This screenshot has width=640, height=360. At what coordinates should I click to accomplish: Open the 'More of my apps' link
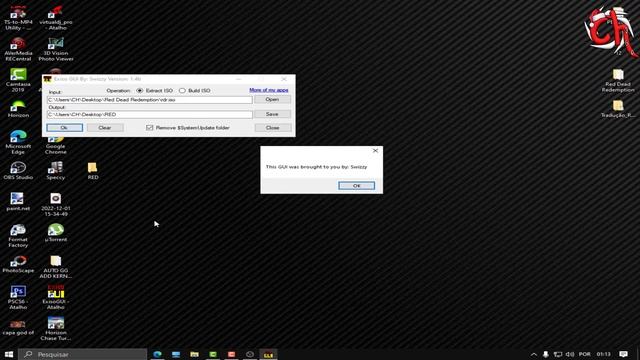click(269, 90)
